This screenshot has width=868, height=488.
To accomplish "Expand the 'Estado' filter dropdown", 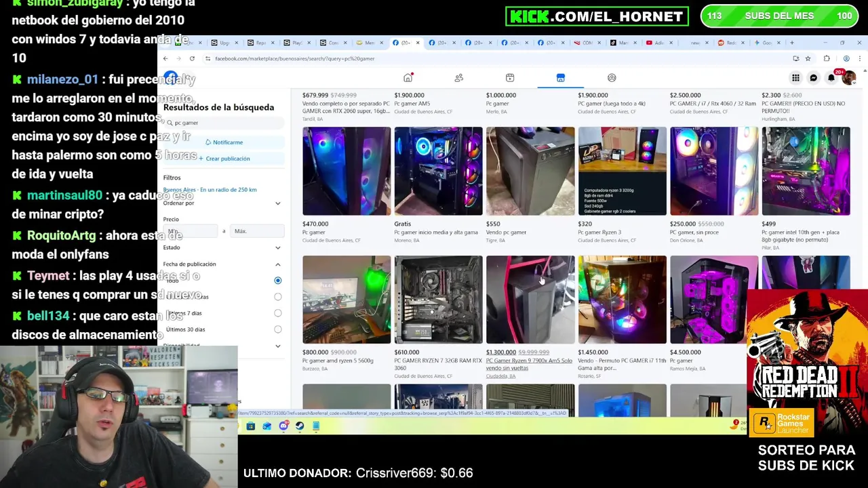I will coord(277,248).
